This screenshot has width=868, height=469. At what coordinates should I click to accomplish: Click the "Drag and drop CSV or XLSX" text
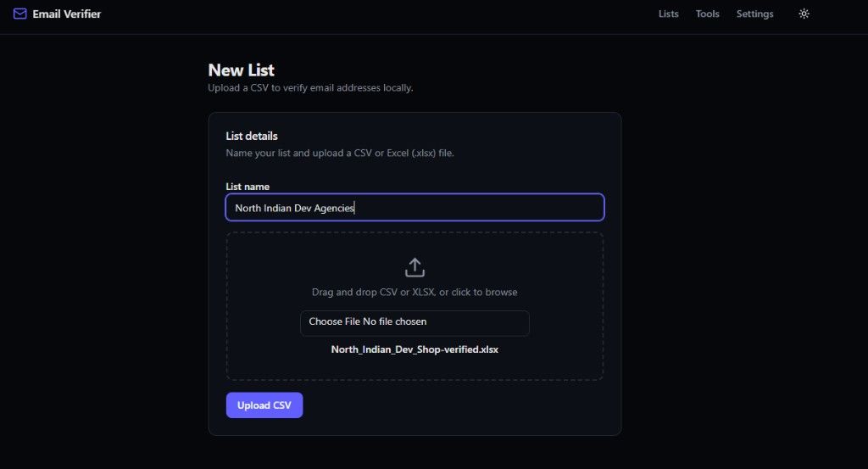click(x=415, y=292)
